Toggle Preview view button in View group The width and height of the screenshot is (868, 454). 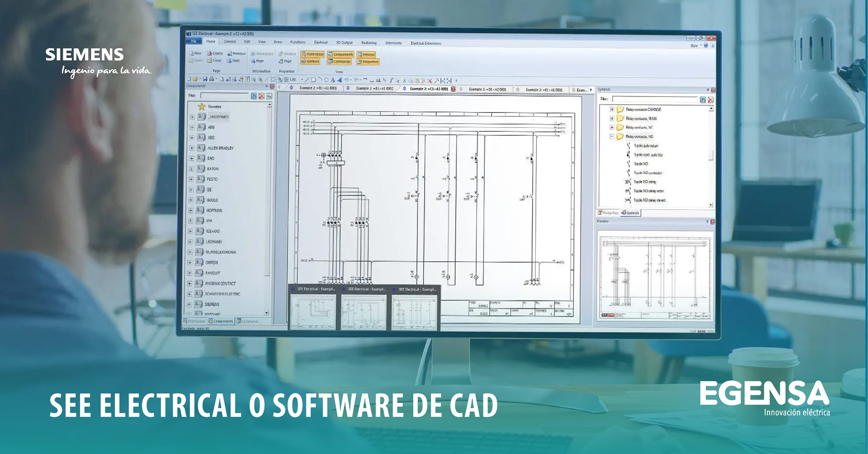(x=366, y=55)
